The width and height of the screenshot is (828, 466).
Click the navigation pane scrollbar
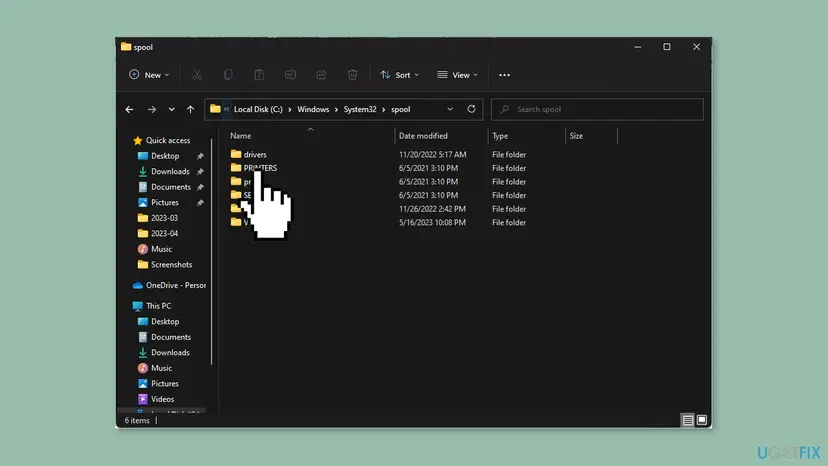[x=212, y=251]
